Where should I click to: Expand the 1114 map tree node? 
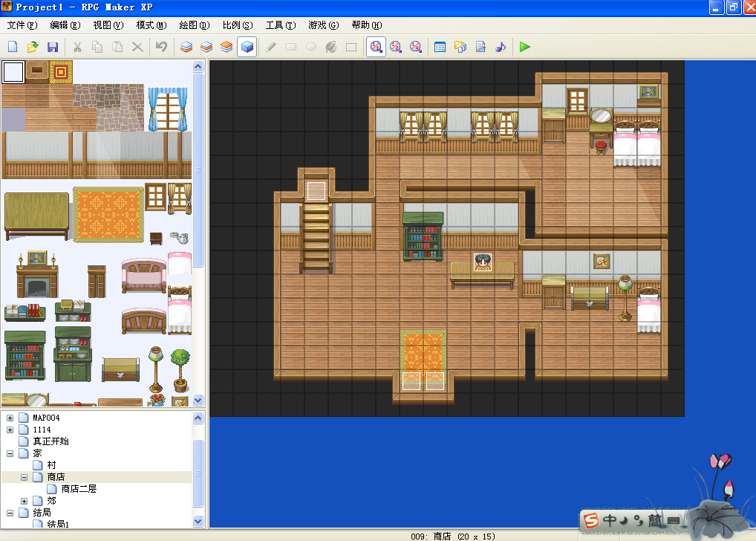(x=10, y=430)
